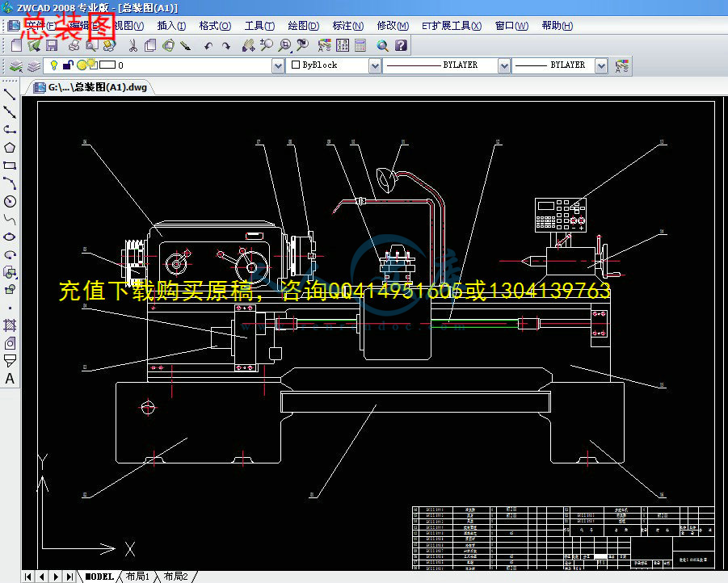This screenshot has width=728, height=583.
Task: Expand the BYLAYER linetype dropdown
Action: click(504, 65)
